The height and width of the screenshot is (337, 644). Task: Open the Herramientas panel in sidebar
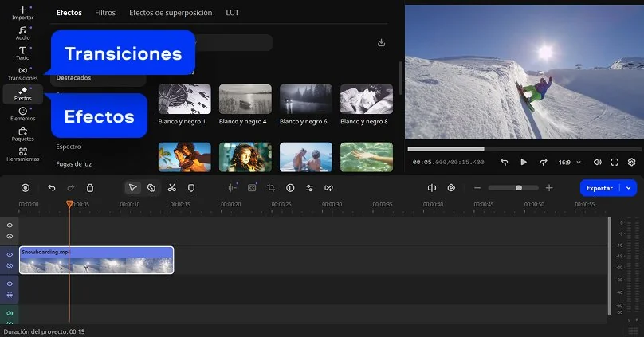click(x=22, y=155)
